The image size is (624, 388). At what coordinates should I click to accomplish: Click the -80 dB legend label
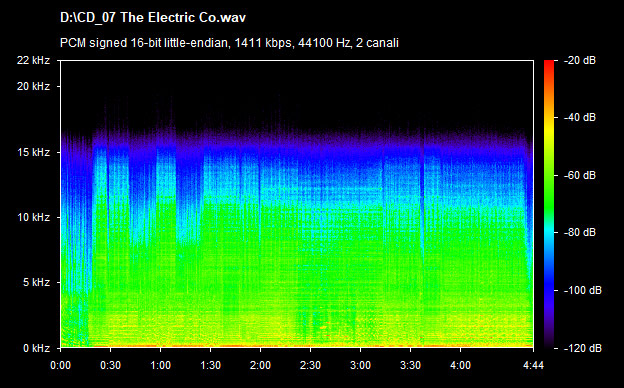click(579, 232)
